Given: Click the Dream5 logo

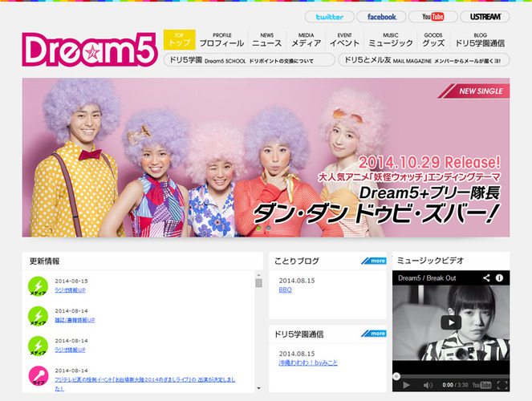Looking at the screenshot, I should tap(90, 50).
